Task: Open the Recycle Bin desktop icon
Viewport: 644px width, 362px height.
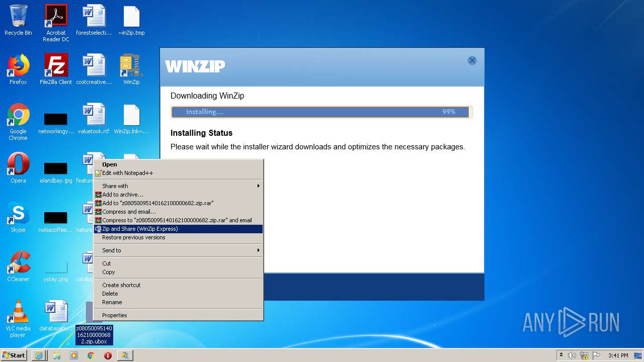Action: (18, 21)
